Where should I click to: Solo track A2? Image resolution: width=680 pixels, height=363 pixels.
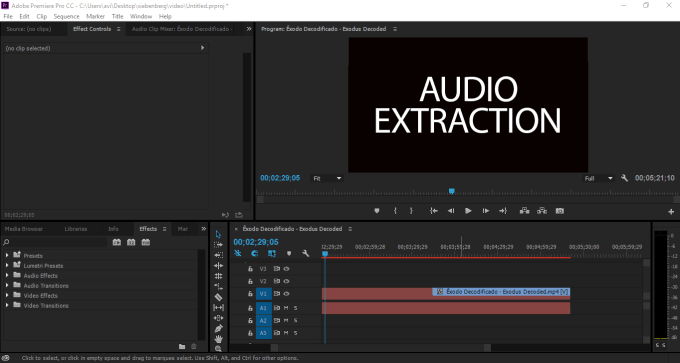point(295,320)
